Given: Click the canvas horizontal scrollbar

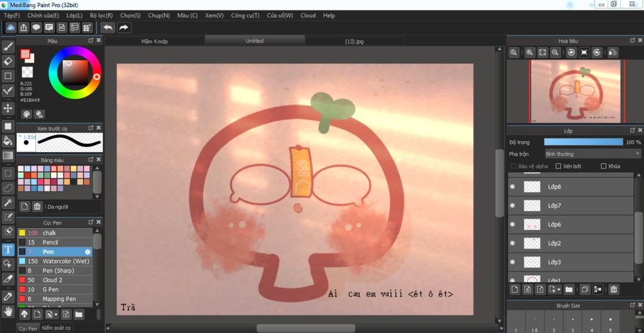Looking at the screenshot, I should 306,328.
